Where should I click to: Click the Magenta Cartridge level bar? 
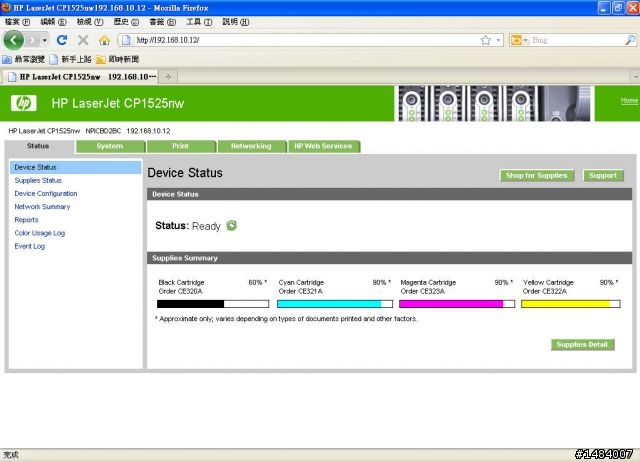pos(457,304)
